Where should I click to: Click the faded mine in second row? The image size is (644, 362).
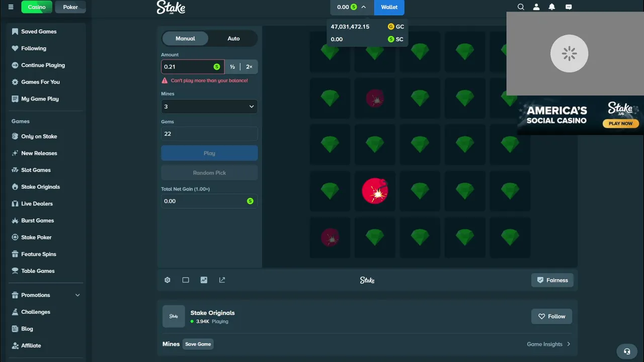point(375,99)
